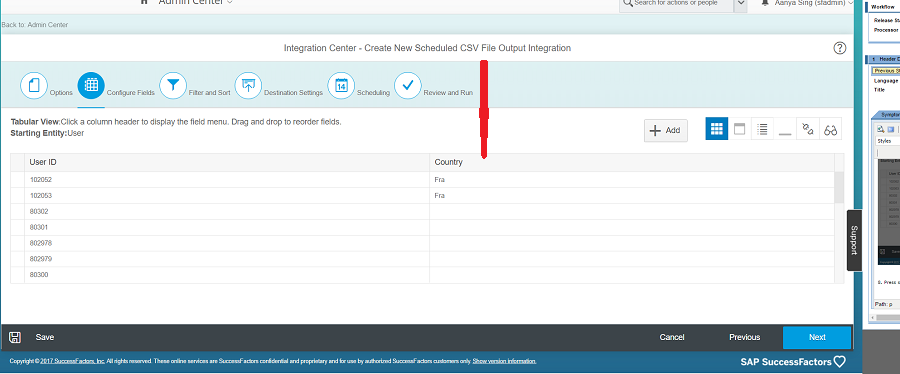Switch to the header view icon

[739, 129]
